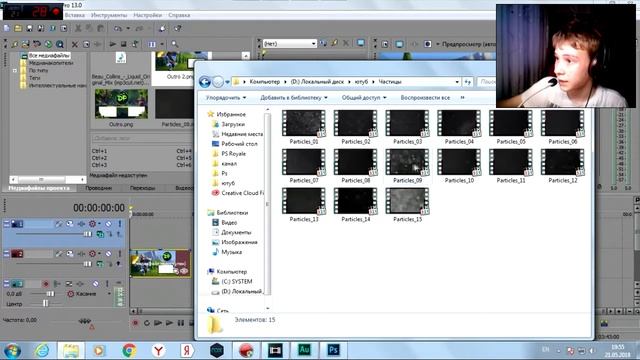Go back using Explorer's Back arrow
This screenshot has height=360, width=640.
click(x=204, y=82)
